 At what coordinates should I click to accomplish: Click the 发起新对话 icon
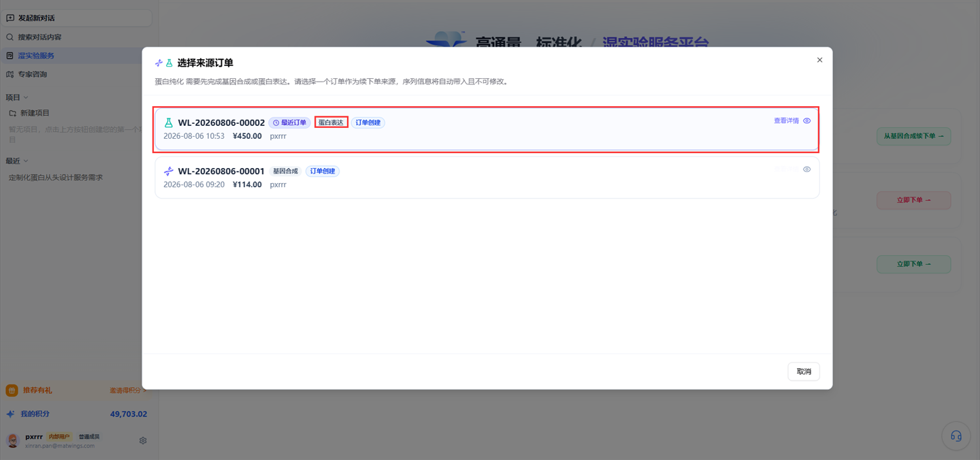[10, 18]
